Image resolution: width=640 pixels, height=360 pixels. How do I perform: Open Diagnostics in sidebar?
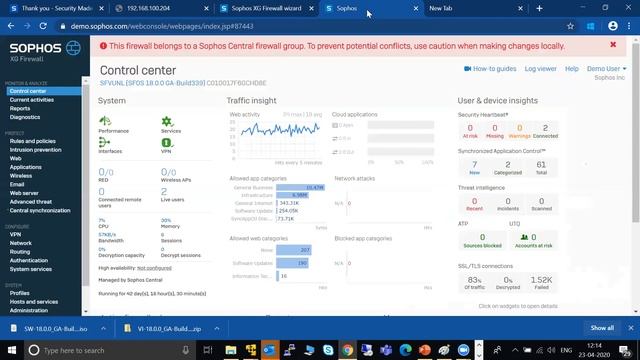coord(24,117)
